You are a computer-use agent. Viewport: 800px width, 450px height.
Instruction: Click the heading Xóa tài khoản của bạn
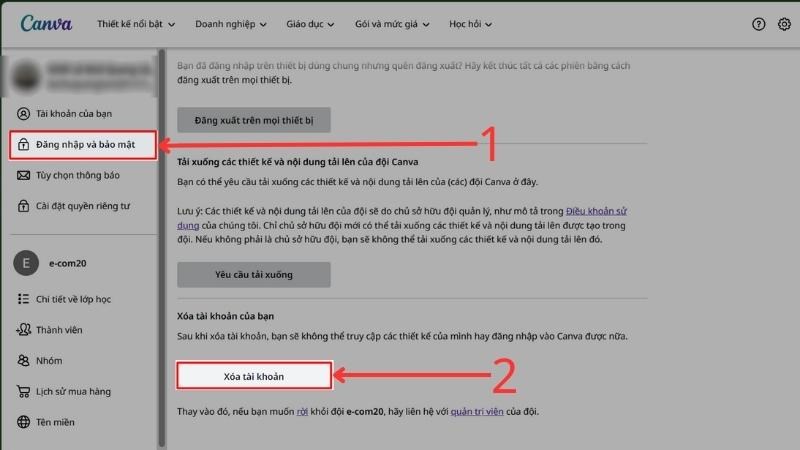pyautogui.click(x=225, y=316)
